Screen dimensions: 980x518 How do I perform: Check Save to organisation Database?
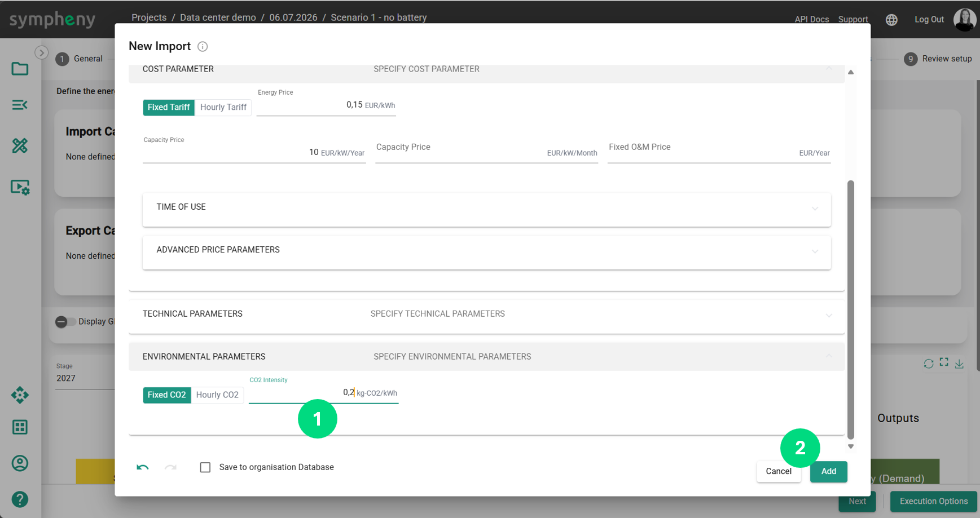[x=205, y=467]
